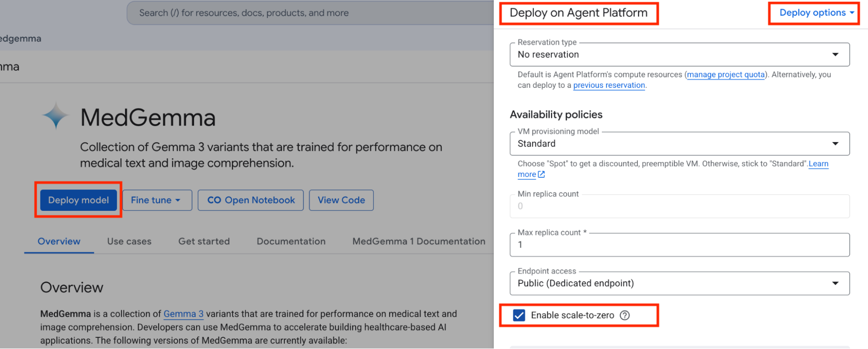The width and height of the screenshot is (868, 349).
Task: Open the previous reservation link
Action: pyautogui.click(x=609, y=86)
